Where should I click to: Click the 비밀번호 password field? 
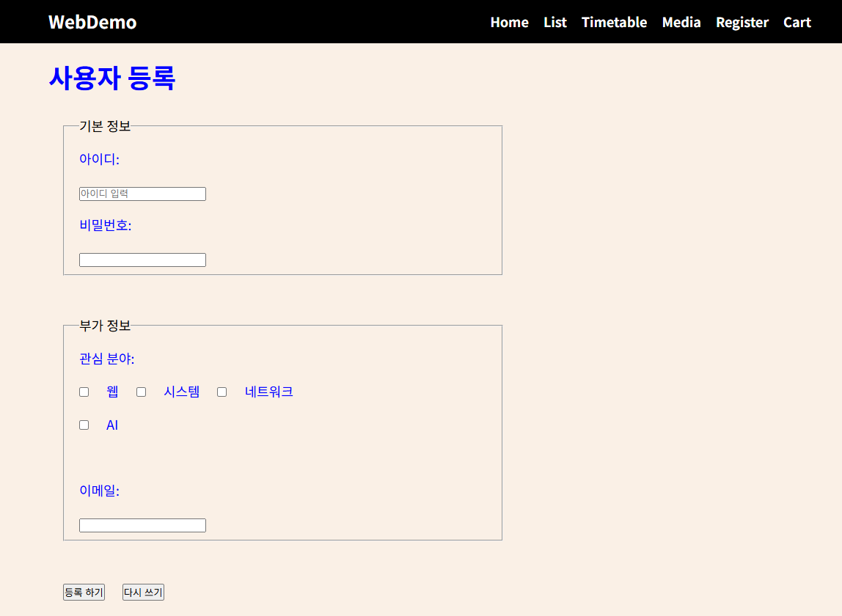pos(142,260)
